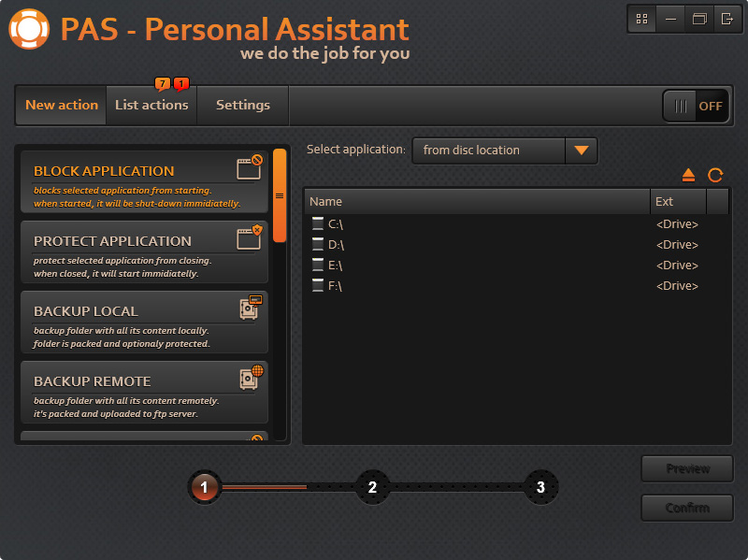Confirm the current action setup
748x560 pixels.
coord(686,508)
